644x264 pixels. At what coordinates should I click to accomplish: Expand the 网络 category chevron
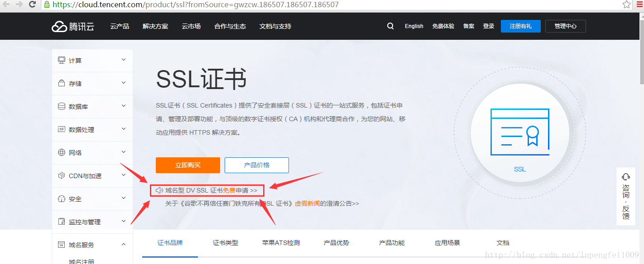(124, 152)
